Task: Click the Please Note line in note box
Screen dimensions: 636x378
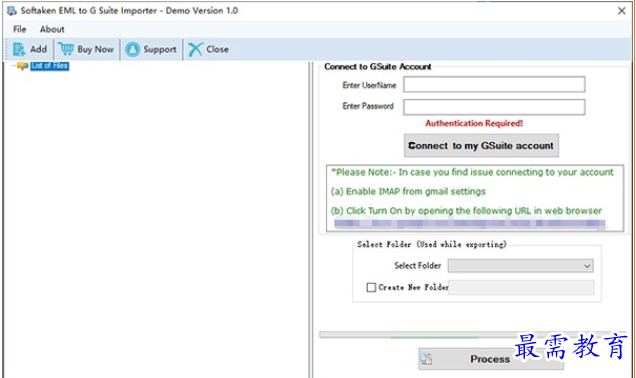Action: coord(472,172)
